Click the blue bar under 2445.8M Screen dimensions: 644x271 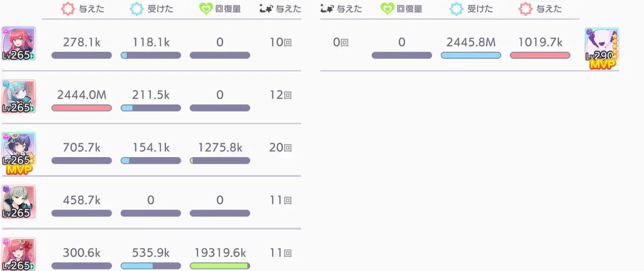coord(471,56)
